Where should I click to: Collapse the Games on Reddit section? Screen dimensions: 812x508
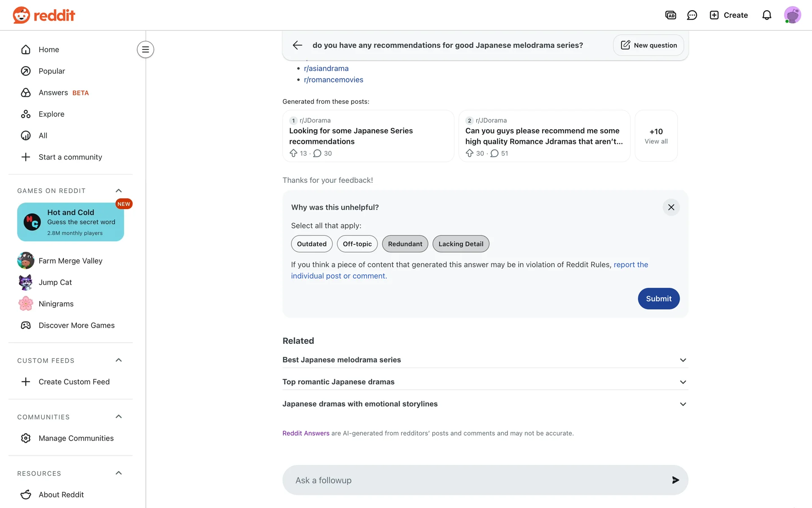119,191
